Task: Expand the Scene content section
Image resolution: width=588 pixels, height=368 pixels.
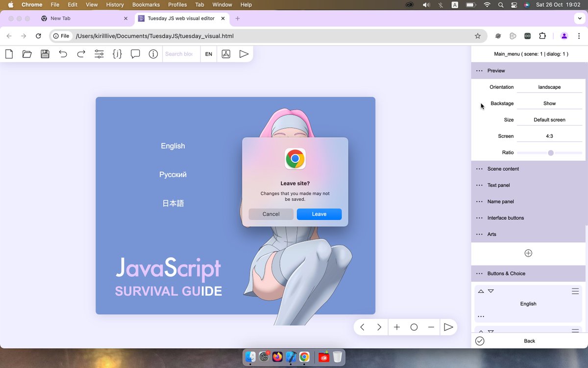Action: click(528, 169)
